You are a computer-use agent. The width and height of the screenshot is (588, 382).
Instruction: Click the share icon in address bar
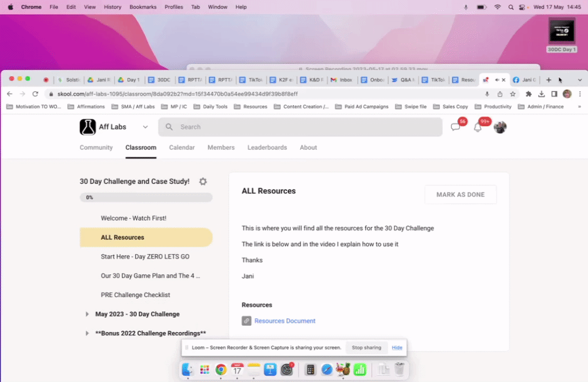(x=500, y=94)
